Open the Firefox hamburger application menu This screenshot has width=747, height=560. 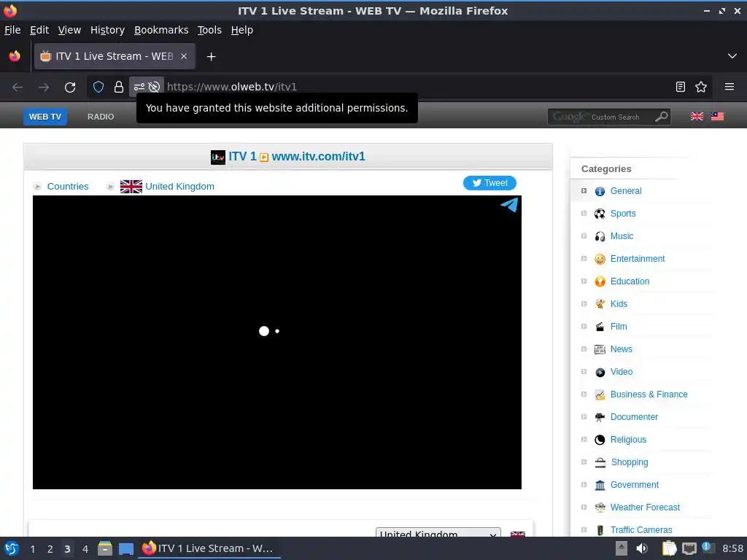[729, 87]
